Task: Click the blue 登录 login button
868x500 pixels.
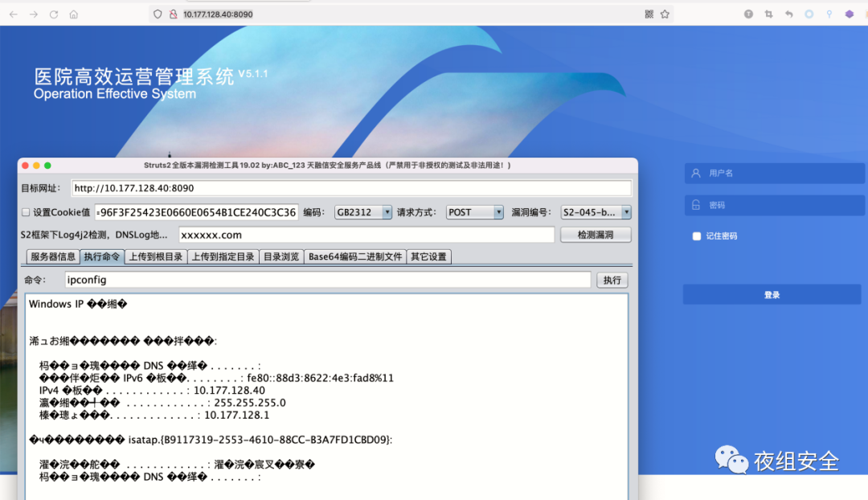Action: coord(772,294)
